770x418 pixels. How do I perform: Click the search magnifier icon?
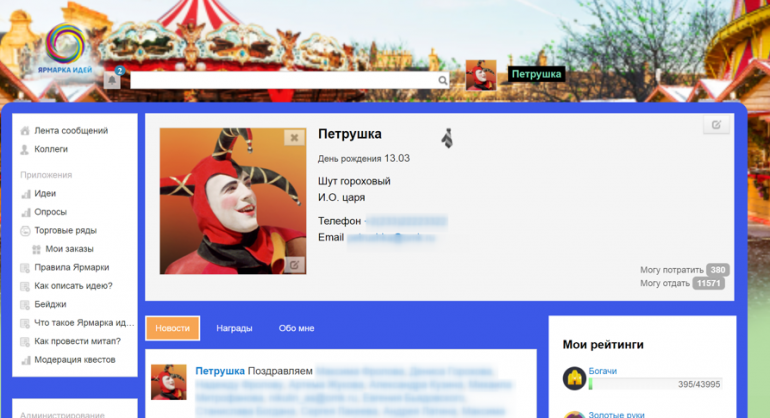point(443,81)
